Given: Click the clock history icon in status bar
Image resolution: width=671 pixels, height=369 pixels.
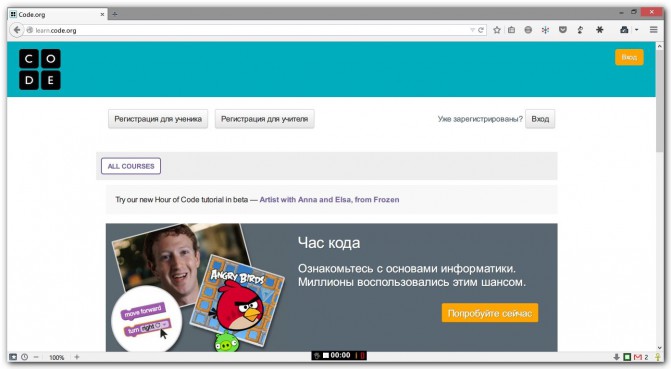Looking at the screenshot, I should [x=24, y=357].
